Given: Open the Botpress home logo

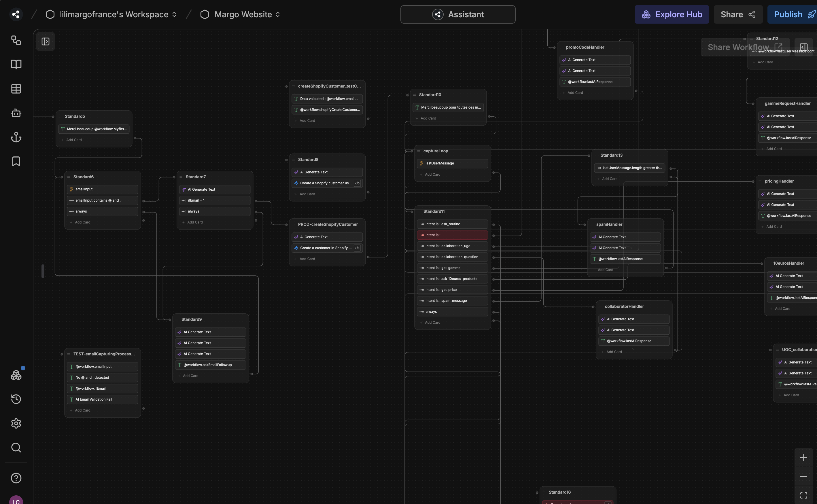Looking at the screenshot, I should point(16,14).
